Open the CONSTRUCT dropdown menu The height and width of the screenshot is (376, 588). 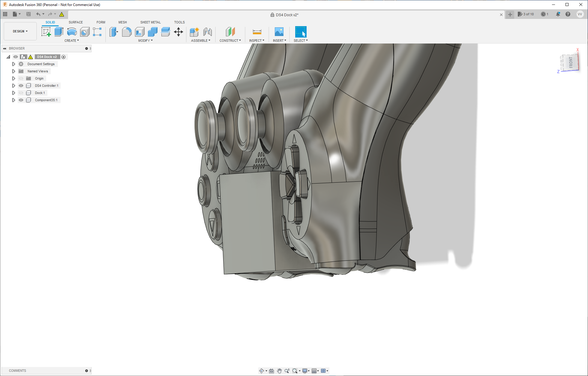point(230,41)
